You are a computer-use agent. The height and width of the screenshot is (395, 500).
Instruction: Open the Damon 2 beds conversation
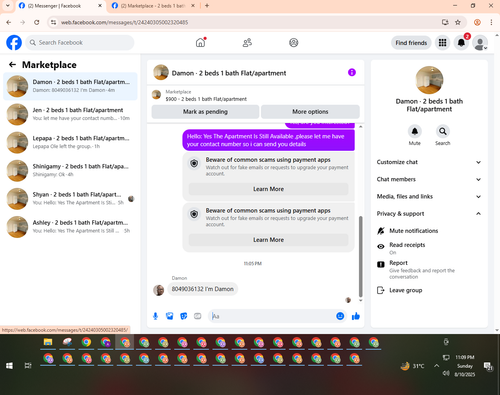tap(70, 86)
